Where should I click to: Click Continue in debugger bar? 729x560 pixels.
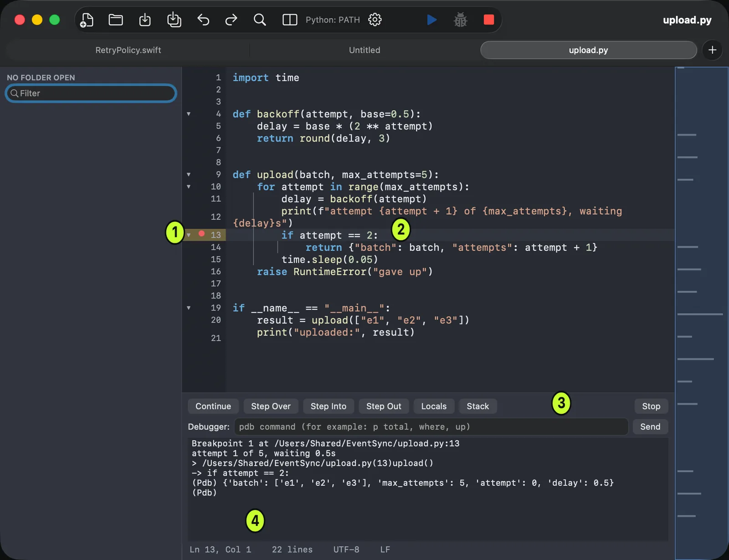coord(213,406)
